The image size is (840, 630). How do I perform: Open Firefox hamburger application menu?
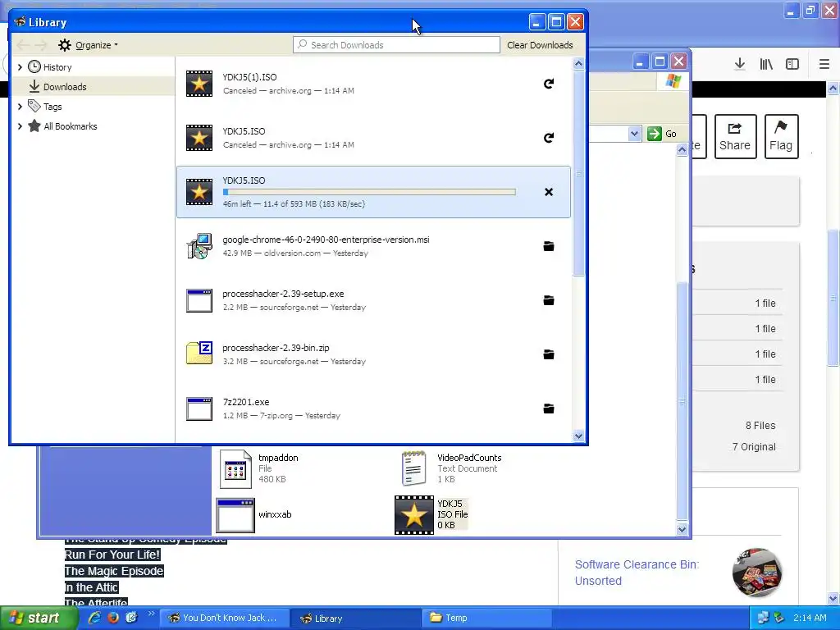[x=824, y=64]
